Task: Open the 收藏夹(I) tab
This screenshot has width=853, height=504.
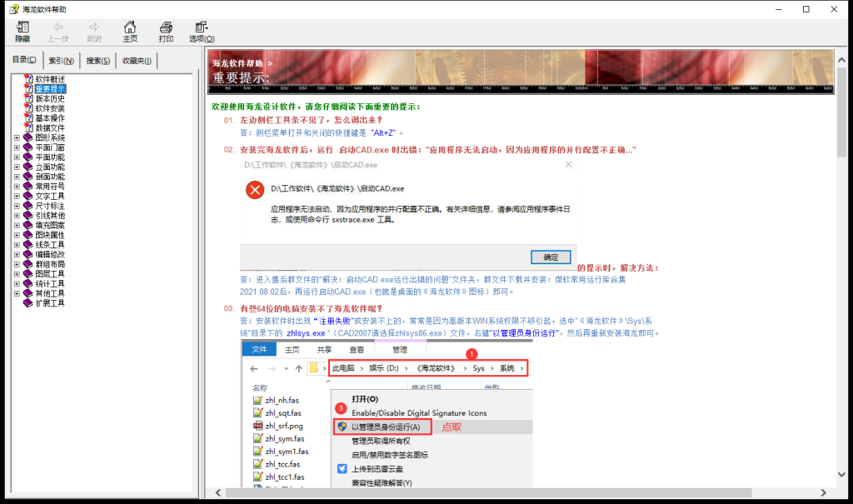Action: click(137, 61)
